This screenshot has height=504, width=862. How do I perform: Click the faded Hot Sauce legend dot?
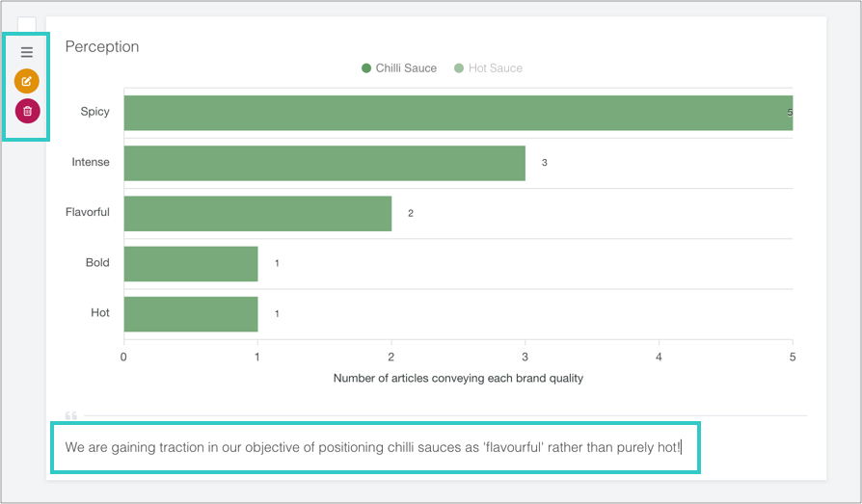pyautogui.click(x=459, y=68)
